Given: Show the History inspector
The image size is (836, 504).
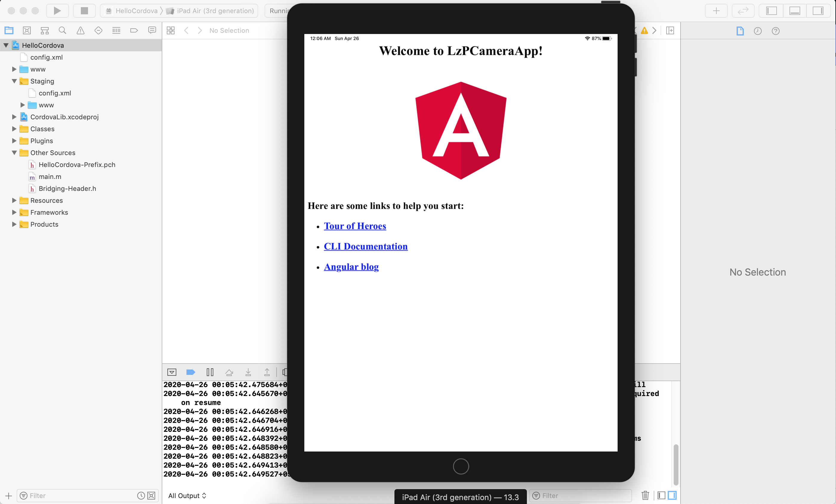Looking at the screenshot, I should pyautogui.click(x=758, y=31).
